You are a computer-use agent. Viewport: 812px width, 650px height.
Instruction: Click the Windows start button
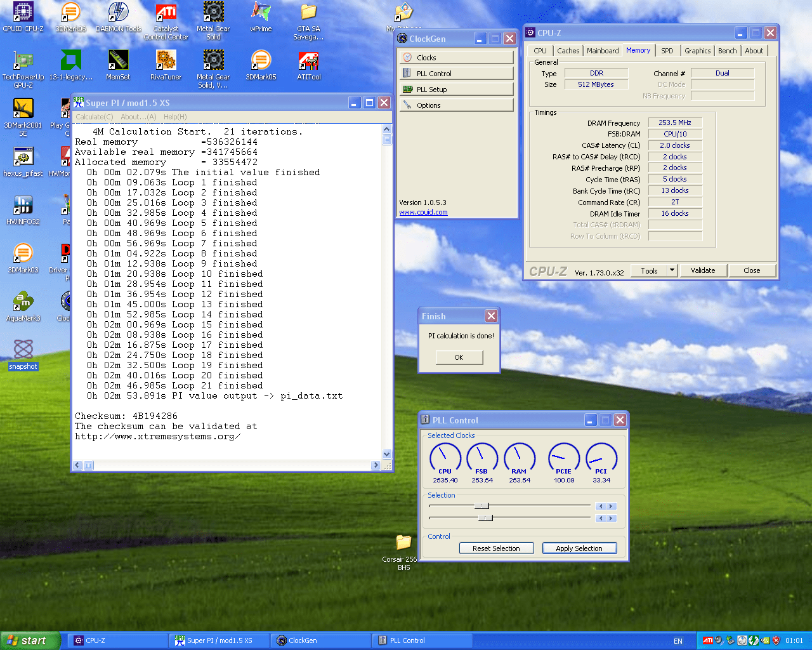click(x=30, y=640)
